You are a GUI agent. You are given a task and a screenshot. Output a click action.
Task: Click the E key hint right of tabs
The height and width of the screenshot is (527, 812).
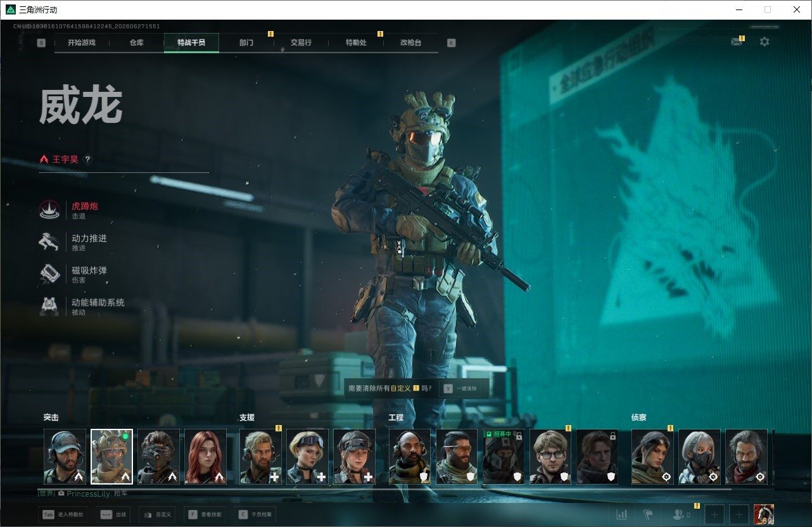[451, 43]
